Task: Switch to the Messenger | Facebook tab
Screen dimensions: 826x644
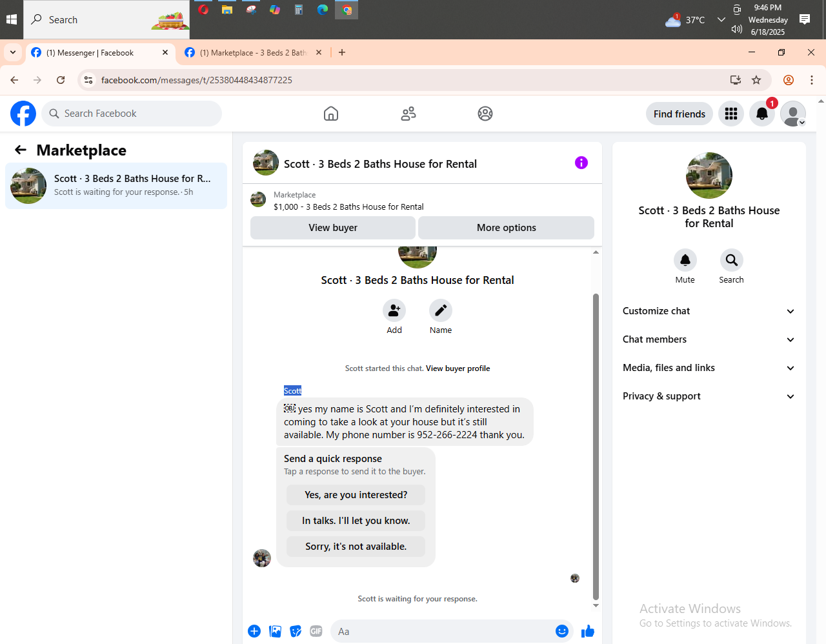Action: coord(100,53)
